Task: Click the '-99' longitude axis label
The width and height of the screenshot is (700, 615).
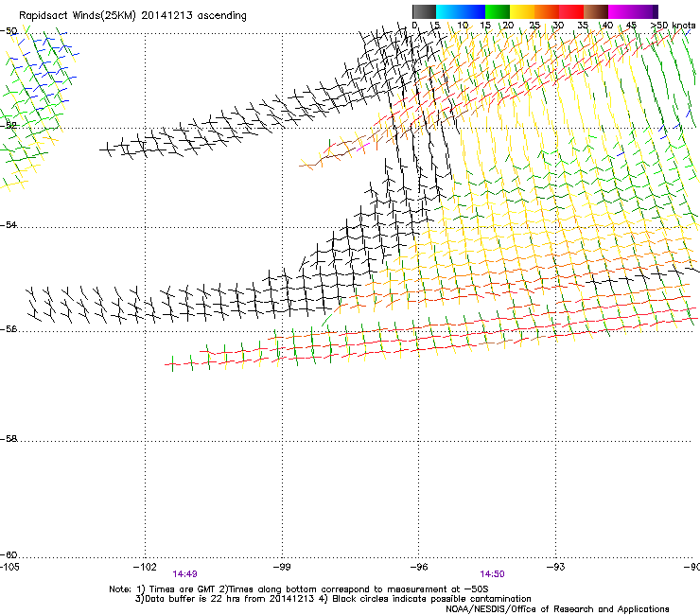Action: click(x=282, y=567)
